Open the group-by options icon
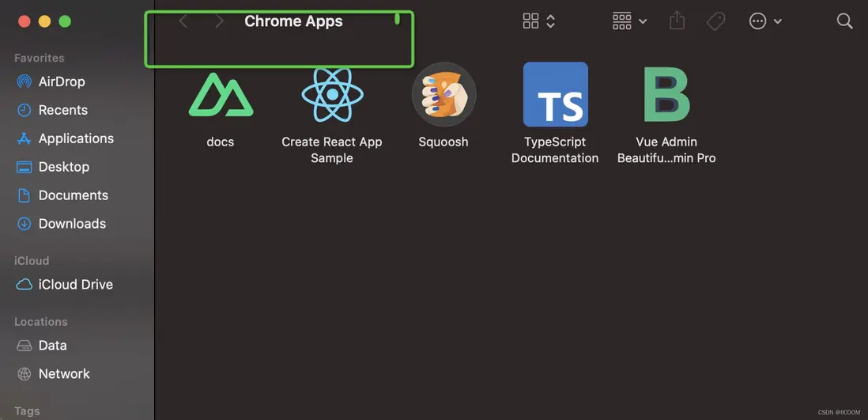The width and height of the screenshot is (868, 420). (621, 21)
